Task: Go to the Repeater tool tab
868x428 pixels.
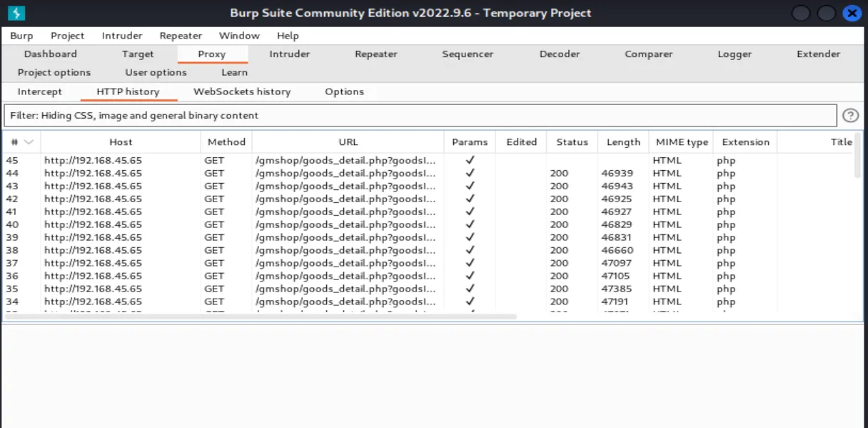Action: [x=375, y=54]
